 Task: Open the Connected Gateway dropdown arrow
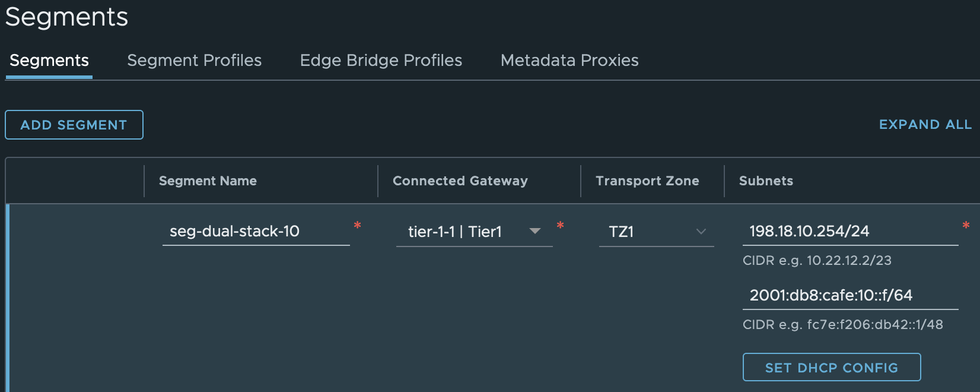(534, 231)
